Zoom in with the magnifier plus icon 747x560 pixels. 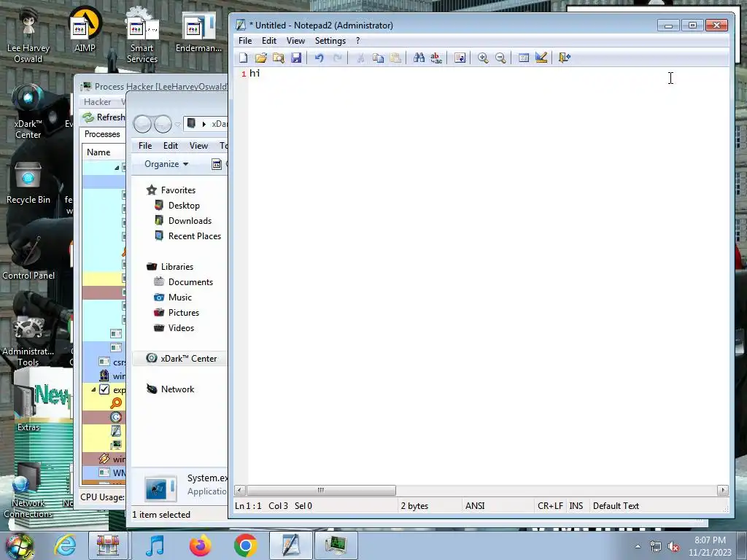(x=483, y=58)
